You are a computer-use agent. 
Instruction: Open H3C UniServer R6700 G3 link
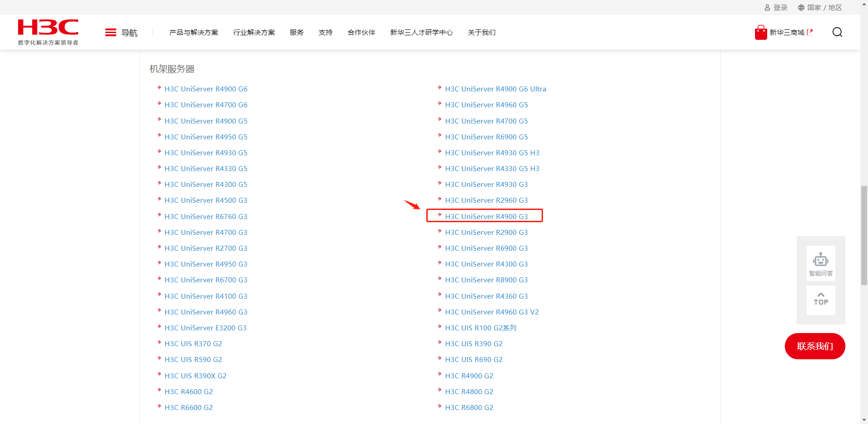point(206,280)
